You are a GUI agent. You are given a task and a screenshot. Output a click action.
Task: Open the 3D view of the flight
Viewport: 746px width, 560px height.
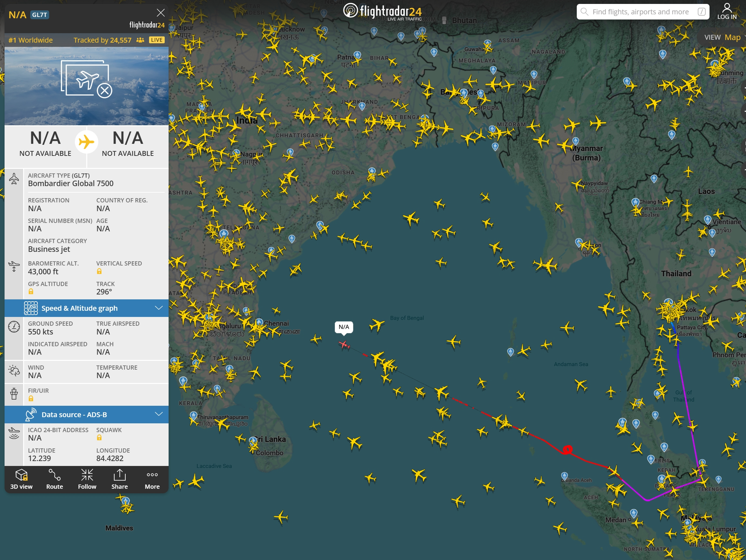(x=21, y=479)
